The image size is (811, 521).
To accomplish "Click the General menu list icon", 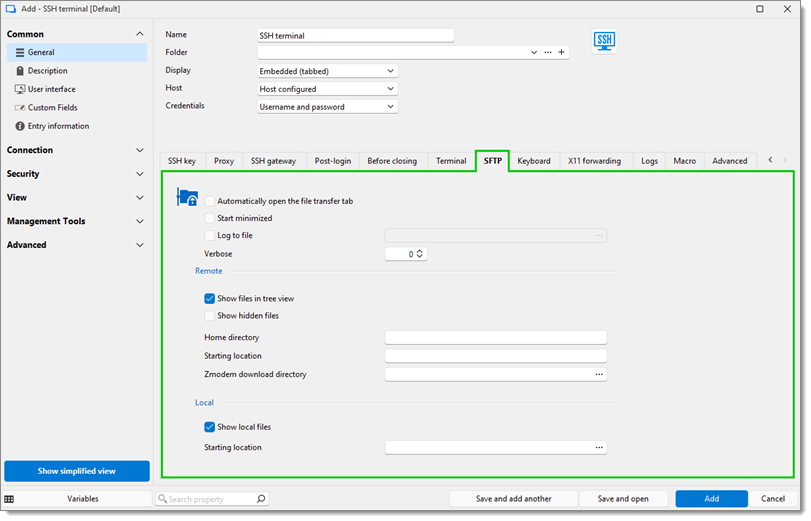I will (20, 52).
